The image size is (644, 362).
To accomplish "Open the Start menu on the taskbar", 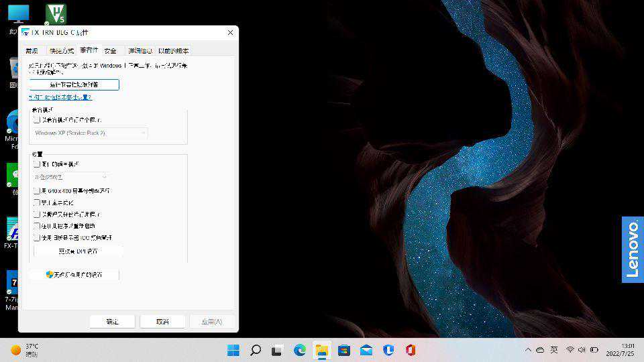I will pos(233,350).
